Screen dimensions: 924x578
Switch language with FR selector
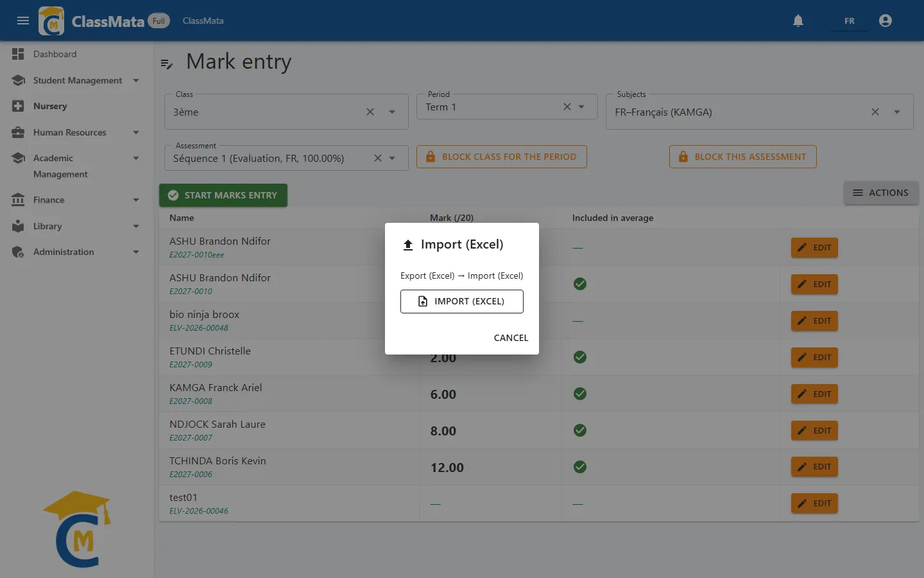click(x=849, y=21)
